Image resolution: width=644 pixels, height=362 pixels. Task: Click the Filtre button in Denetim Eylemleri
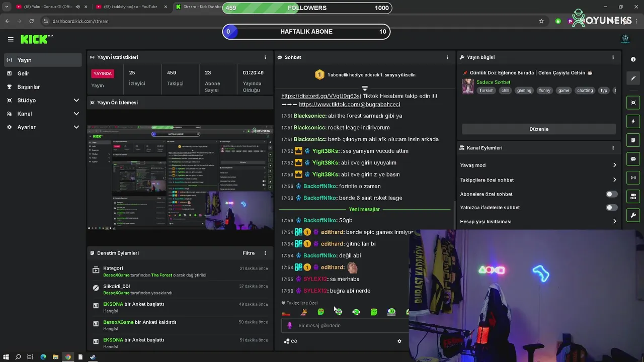(x=249, y=253)
